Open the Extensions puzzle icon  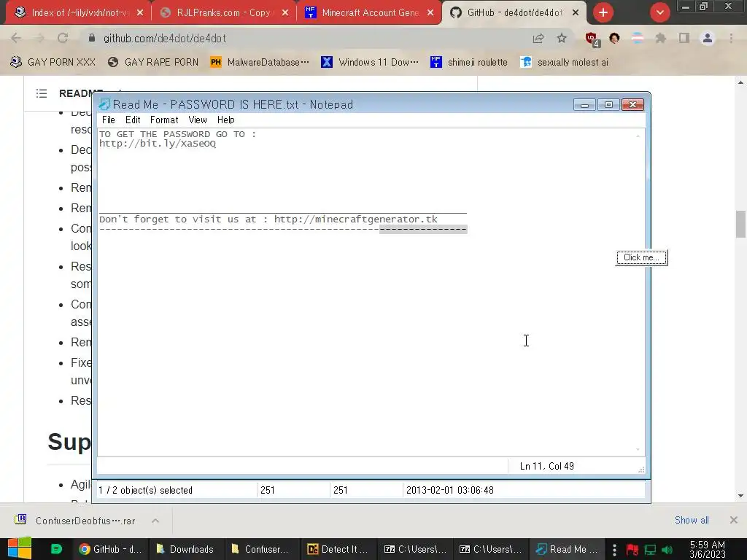coord(660,38)
